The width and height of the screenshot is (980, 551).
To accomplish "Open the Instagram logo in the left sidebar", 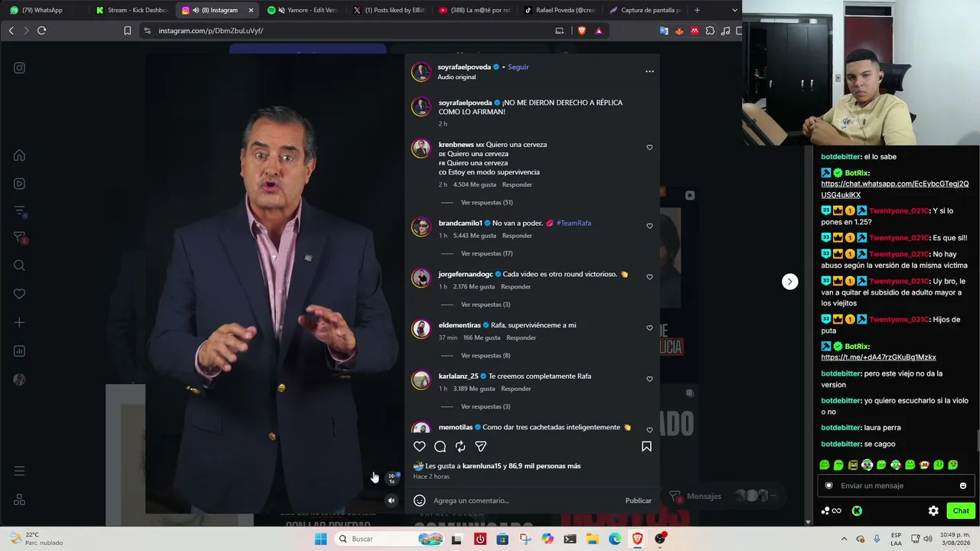I will point(19,67).
